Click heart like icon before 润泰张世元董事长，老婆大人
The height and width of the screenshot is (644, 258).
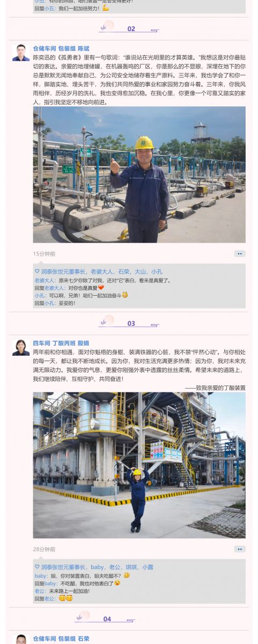click(37, 272)
